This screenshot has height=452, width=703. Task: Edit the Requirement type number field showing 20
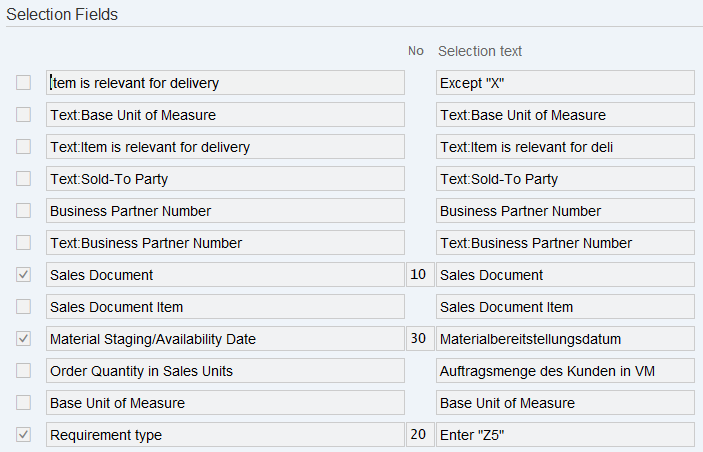[418, 435]
